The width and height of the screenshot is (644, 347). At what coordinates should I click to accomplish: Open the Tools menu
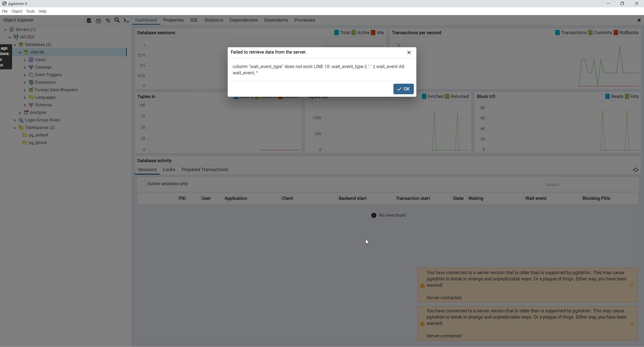(30, 11)
